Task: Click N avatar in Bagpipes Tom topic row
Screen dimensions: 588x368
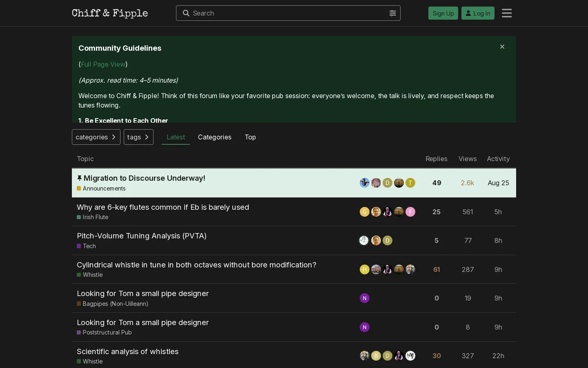Action: tap(365, 298)
